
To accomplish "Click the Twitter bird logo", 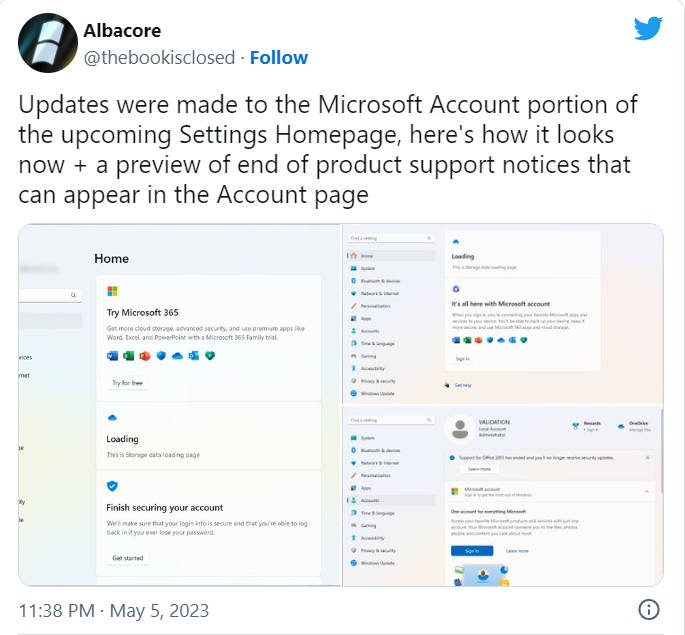I will (648, 28).
